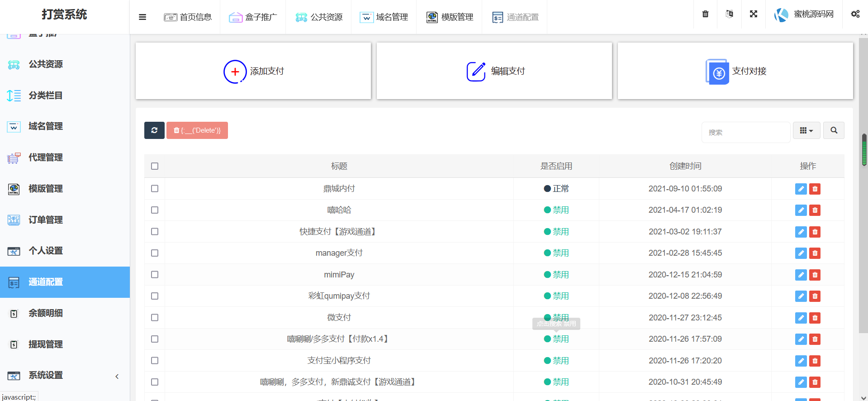Screen dimensions: 868x401
Task: Click the hamburger menu toggle icon
Action: (x=142, y=17)
